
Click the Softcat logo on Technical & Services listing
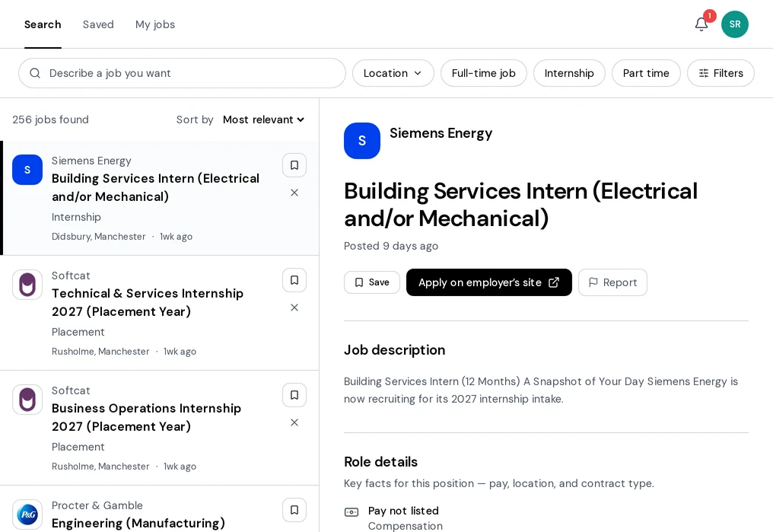pyautogui.click(x=27, y=285)
